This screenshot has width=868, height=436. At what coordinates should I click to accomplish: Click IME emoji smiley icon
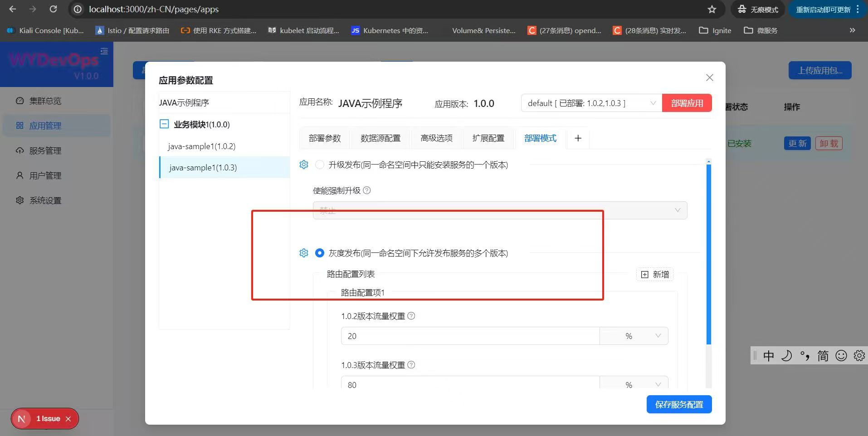point(841,356)
